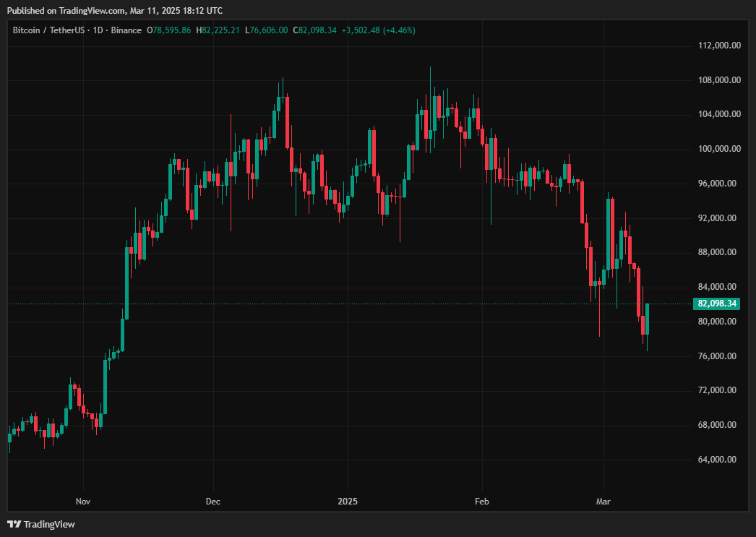
Task: Click the 104,000.00 price axis label
Action: click(x=719, y=114)
